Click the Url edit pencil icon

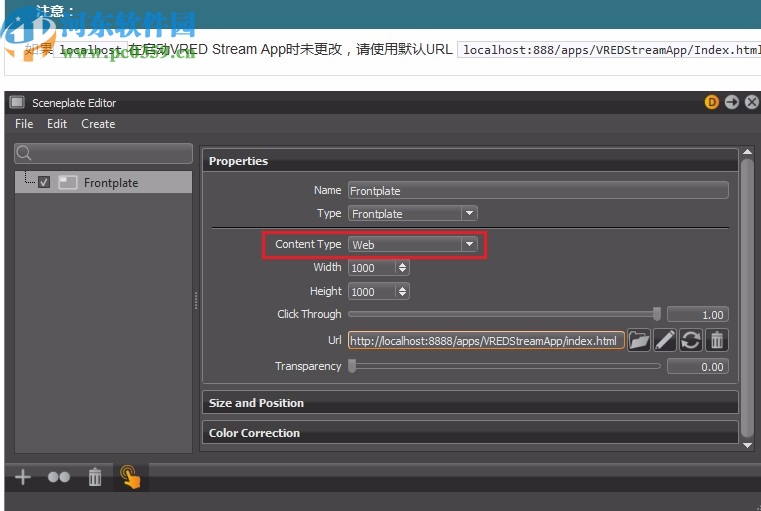[664, 340]
